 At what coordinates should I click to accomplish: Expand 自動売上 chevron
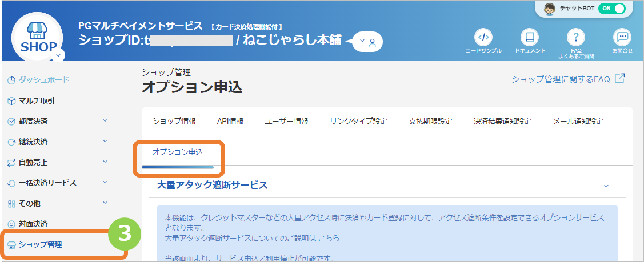[x=105, y=162]
